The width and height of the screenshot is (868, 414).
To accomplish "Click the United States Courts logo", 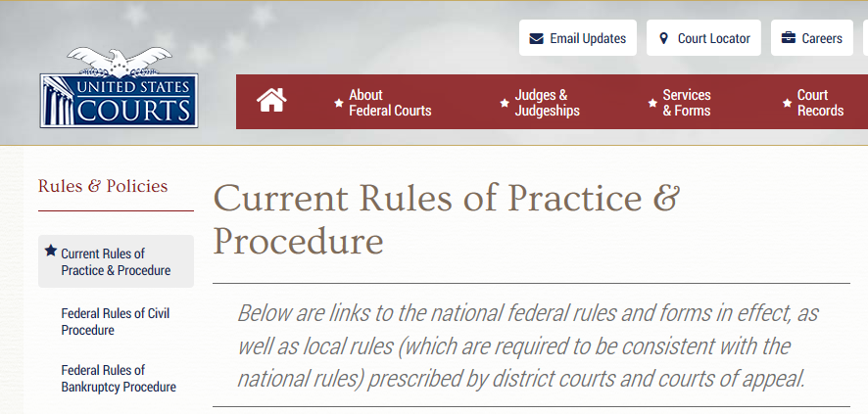I will coord(119,88).
